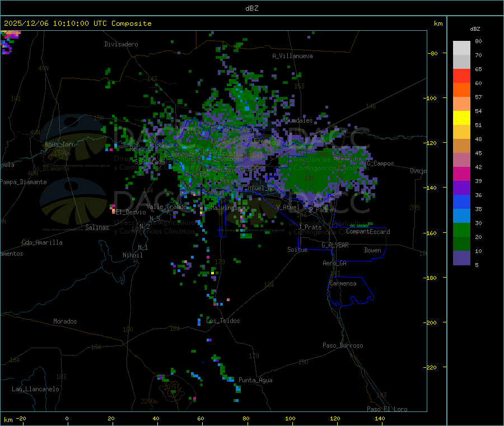Viewport: 504px width, 426px height.
Task: Click the dBZ heading above the color legend
Action: coord(475,29)
